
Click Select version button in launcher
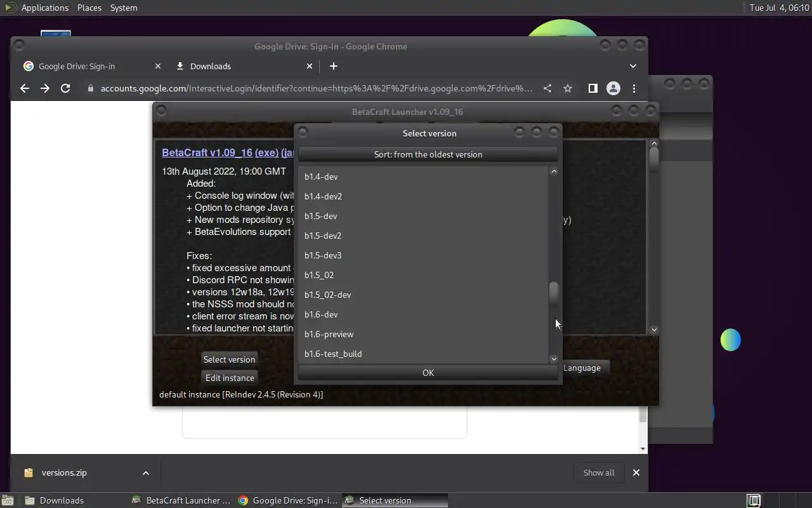(229, 359)
